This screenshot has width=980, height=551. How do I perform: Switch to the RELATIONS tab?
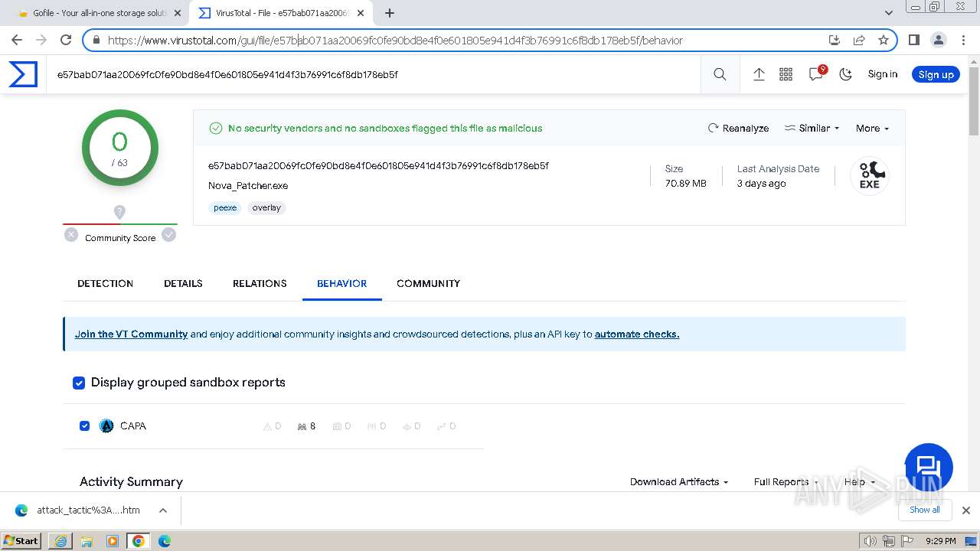pos(260,283)
